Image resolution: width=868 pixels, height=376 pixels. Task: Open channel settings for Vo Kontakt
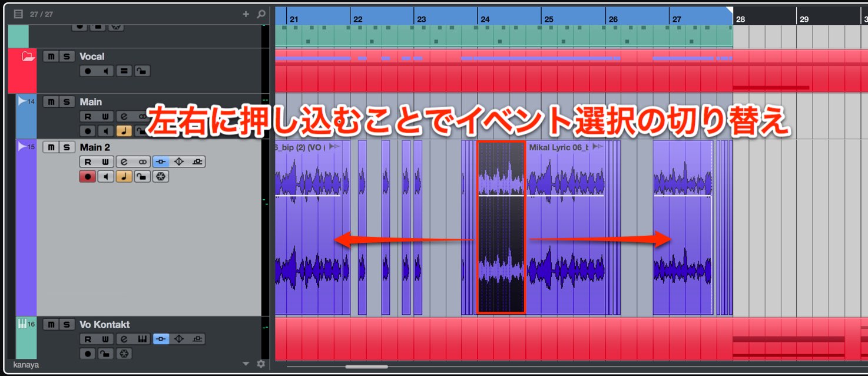[124, 339]
